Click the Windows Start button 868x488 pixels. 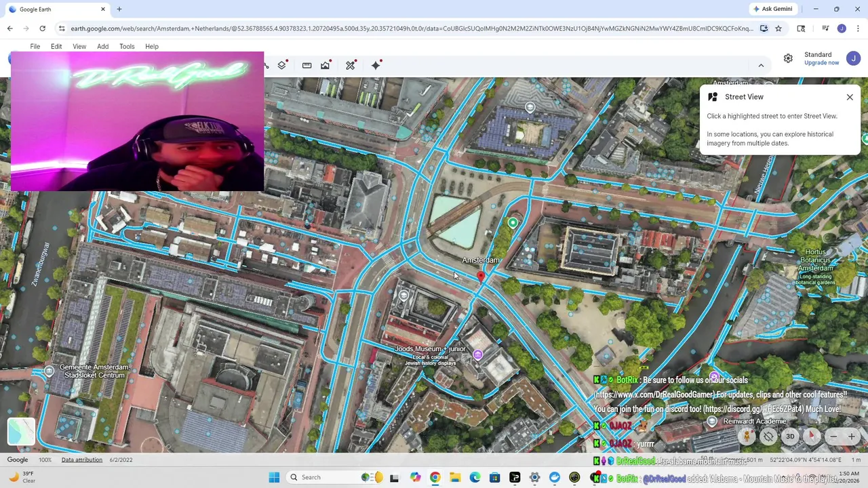(x=274, y=477)
